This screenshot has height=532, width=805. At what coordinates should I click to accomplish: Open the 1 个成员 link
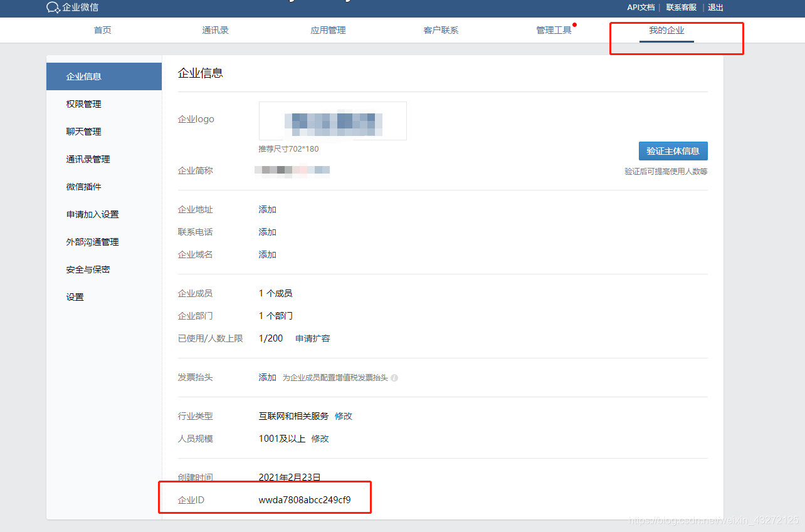275,293
